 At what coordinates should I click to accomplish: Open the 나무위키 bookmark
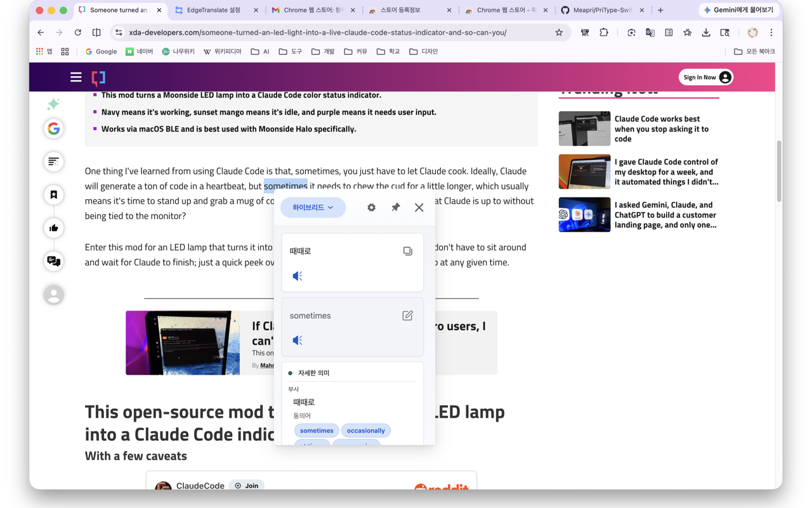pos(178,51)
